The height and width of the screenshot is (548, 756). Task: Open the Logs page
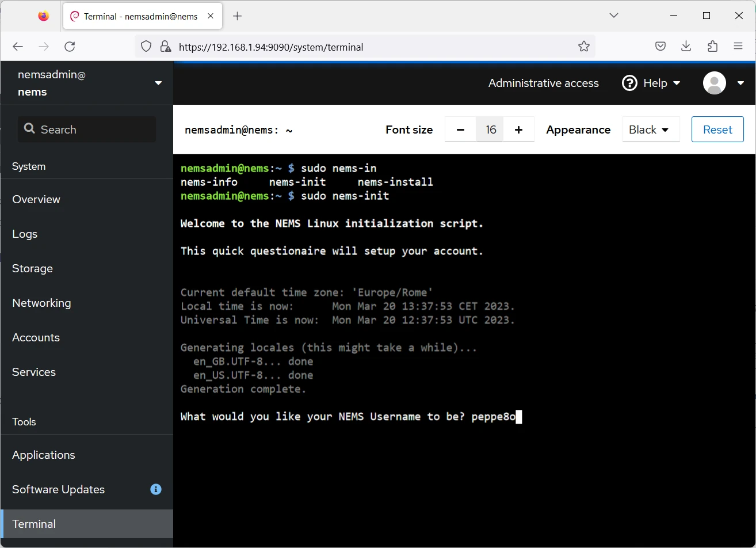pyautogui.click(x=87, y=234)
